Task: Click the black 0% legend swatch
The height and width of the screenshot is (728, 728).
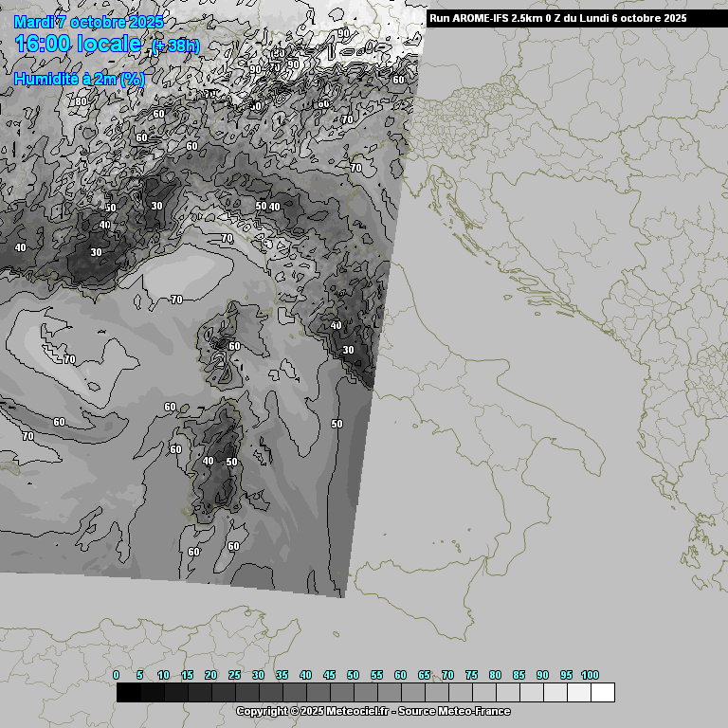Action: (x=128, y=693)
